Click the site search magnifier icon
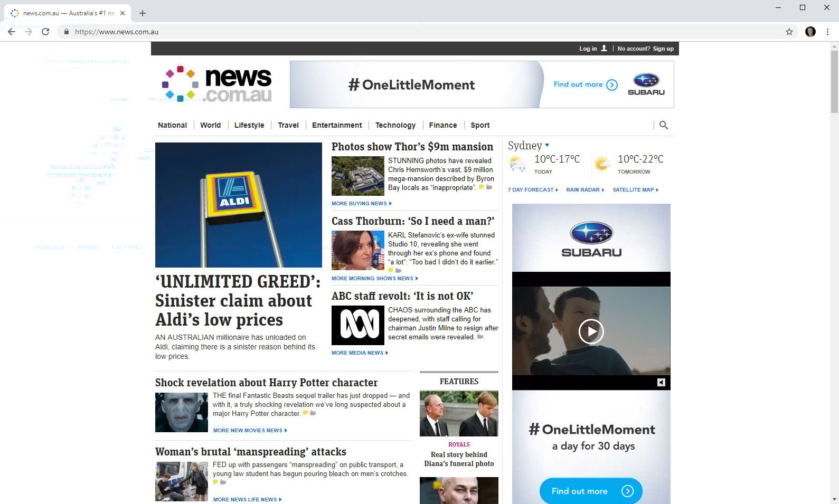The image size is (839, 504). pos(664,125)
